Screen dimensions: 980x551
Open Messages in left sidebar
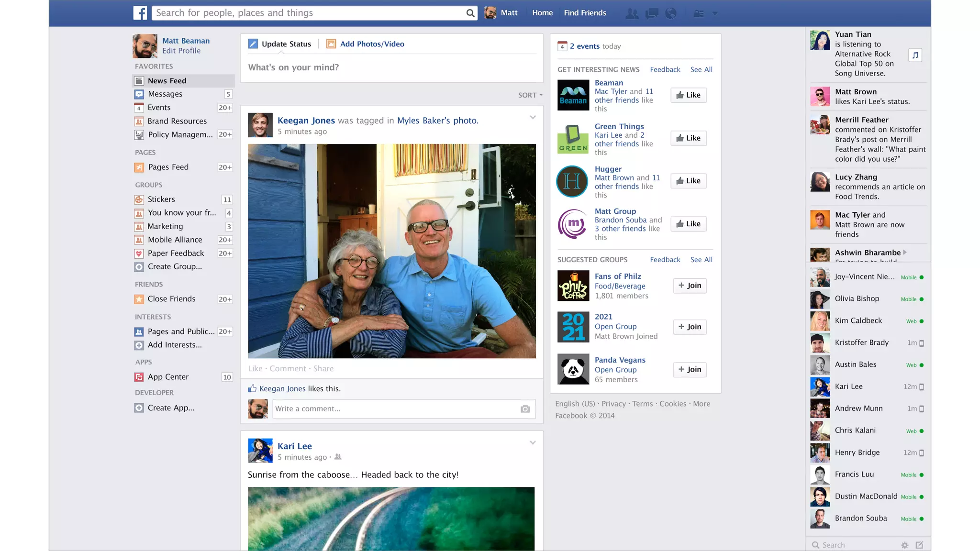pyautogui.click(x=165, y=94)
